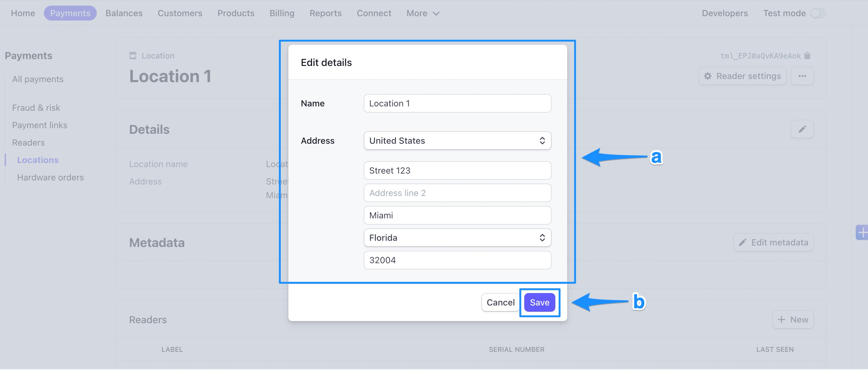This screenshot has width=868, height=382.
Task: Save the edited location details
Action: pyautogui.click(x=539, y=302)
